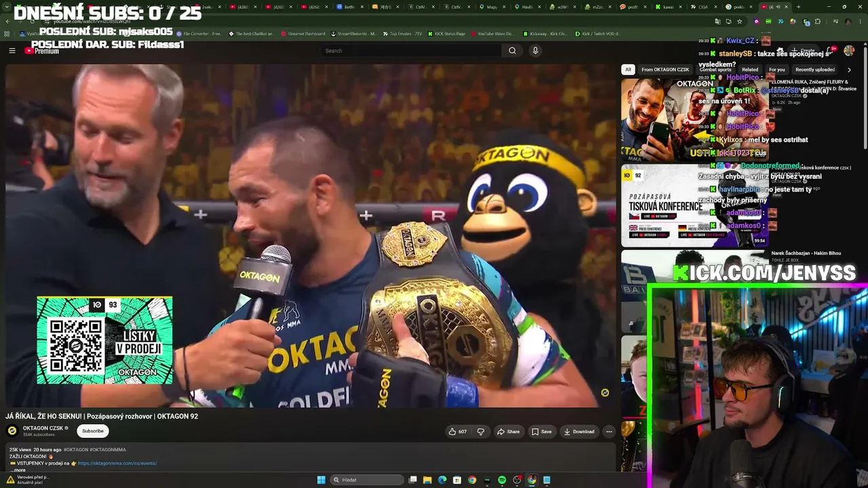Dislike the OKTAGON 92 video
Viewport: 868px width, 488px height.
[481, 432]
